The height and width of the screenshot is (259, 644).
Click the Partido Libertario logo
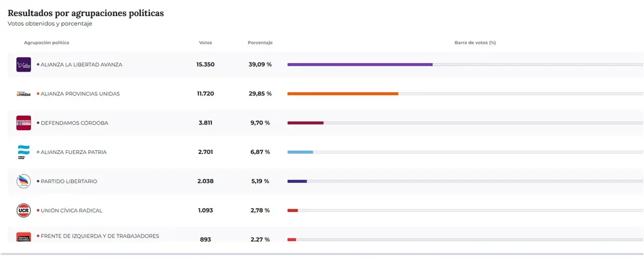23,182
